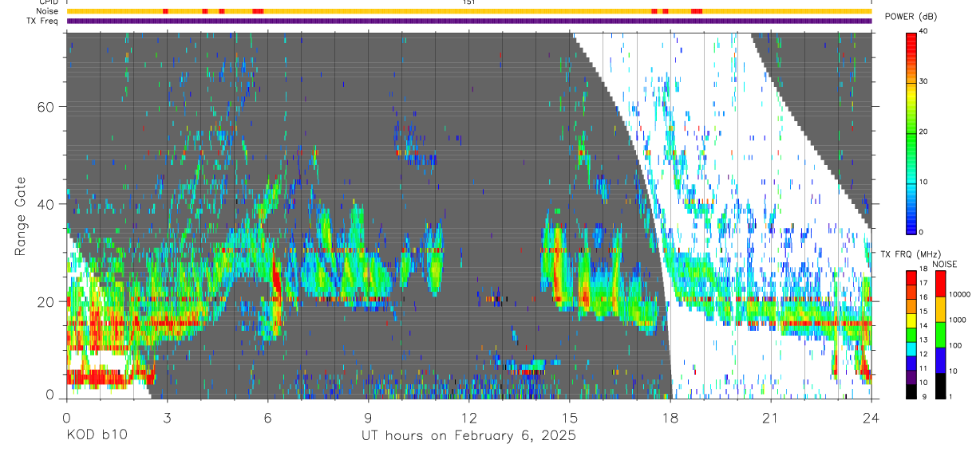Screen dimensions: 980x452
Task: Click the '30' value on POWER scale
Action: tap(923, 81)
